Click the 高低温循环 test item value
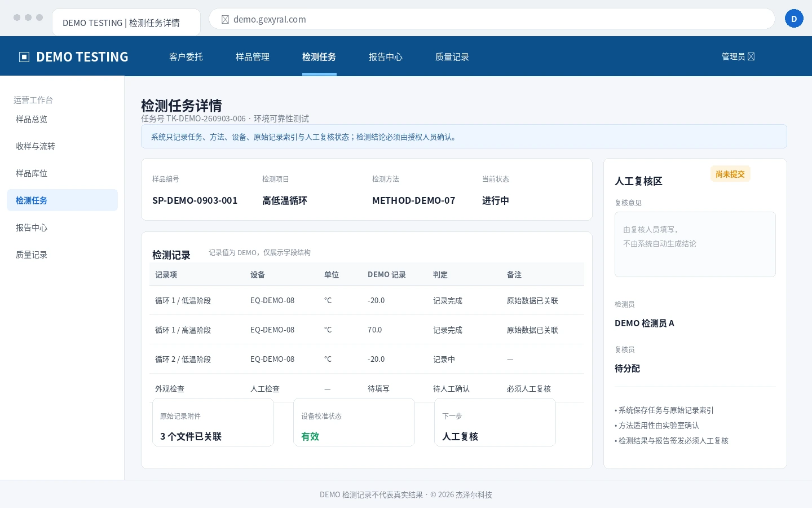The height and width of the screenshot is (508, 812). click(285, 200)
